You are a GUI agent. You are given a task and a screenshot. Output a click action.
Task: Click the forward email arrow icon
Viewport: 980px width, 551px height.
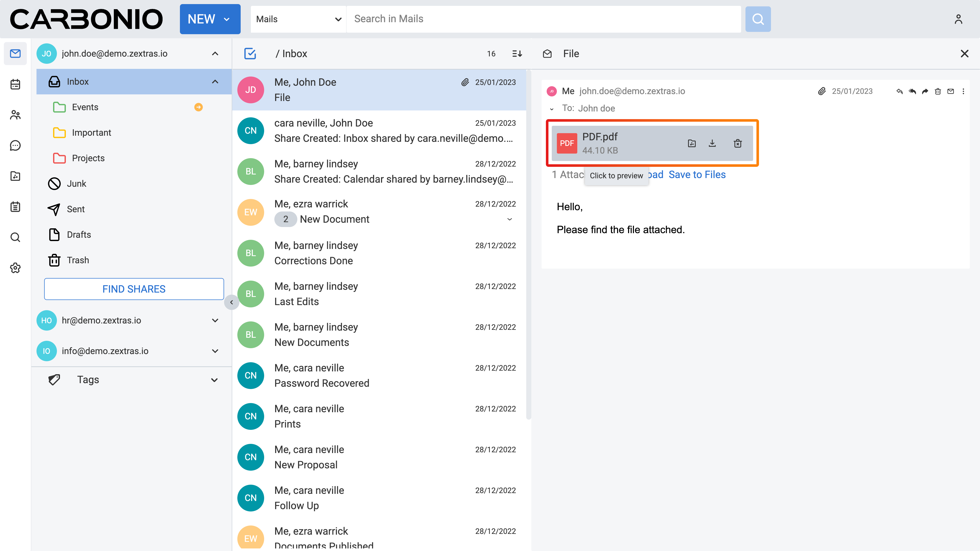tap(925, 91)
